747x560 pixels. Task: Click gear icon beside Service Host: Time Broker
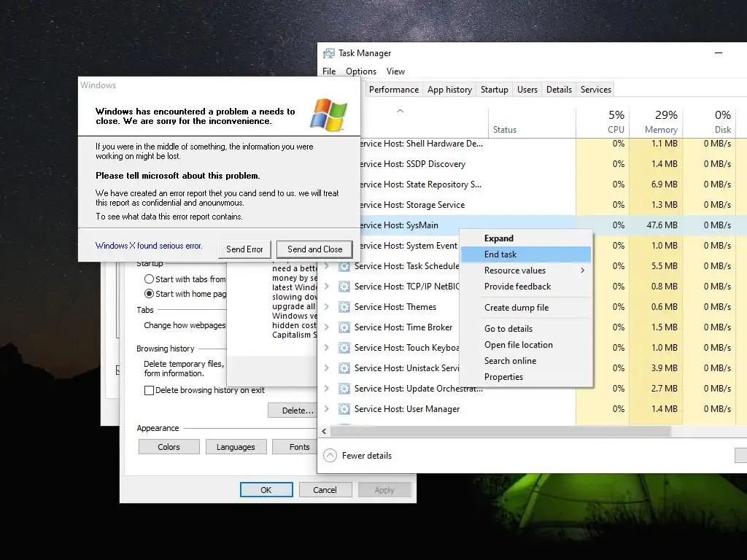(x=344, y=327)
